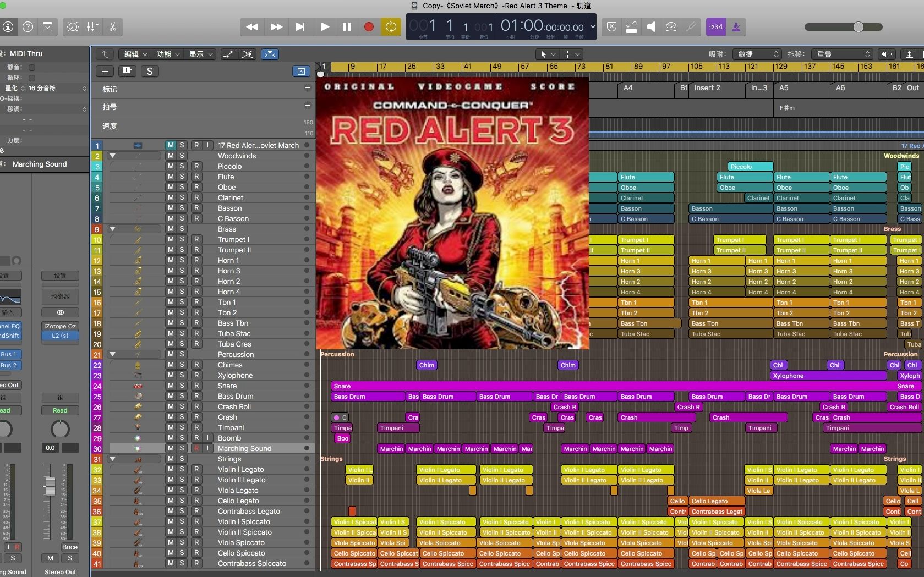
Task: Toggle Show Flex button
Action: [x=248, y=54]
